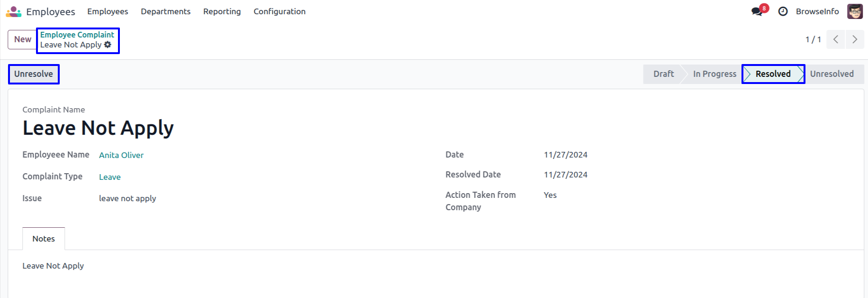Open the Departments menu

click(165, 11)
